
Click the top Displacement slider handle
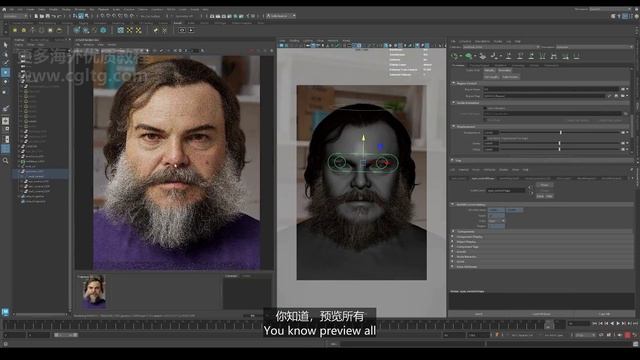[x=561, y=133]
